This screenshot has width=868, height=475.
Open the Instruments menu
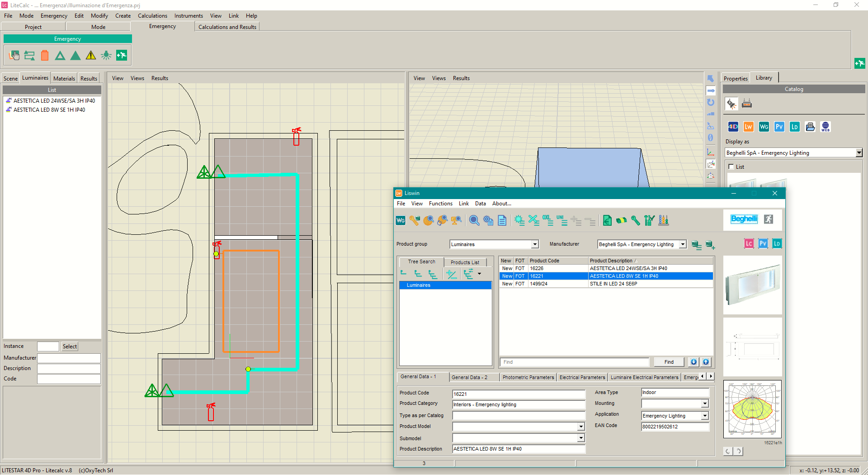189,16
